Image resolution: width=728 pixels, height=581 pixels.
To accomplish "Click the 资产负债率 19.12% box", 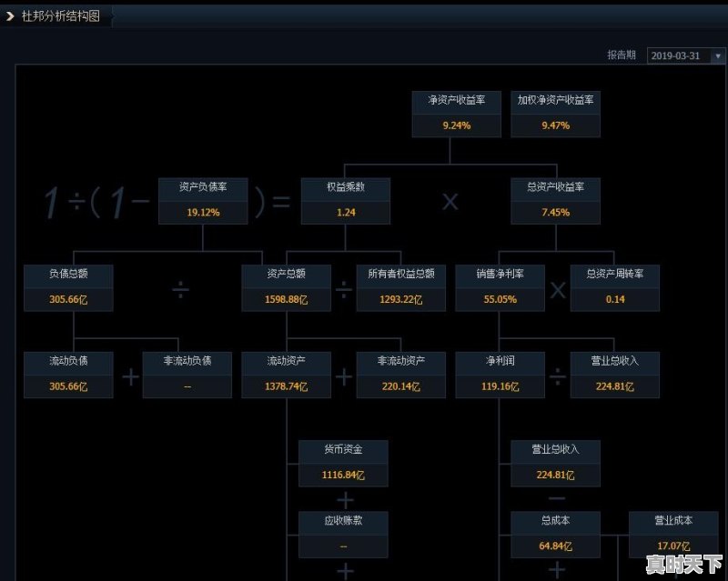I will [x=204, y=200].
